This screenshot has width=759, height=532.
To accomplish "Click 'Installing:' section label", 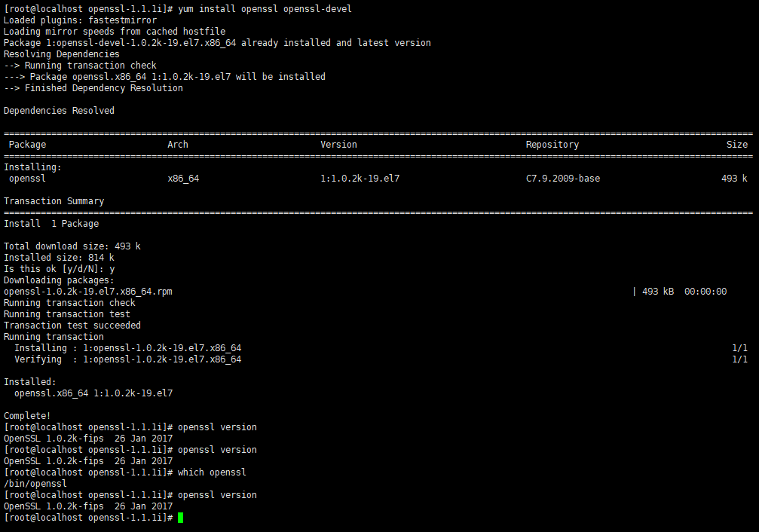I will [x=33, y=167].
